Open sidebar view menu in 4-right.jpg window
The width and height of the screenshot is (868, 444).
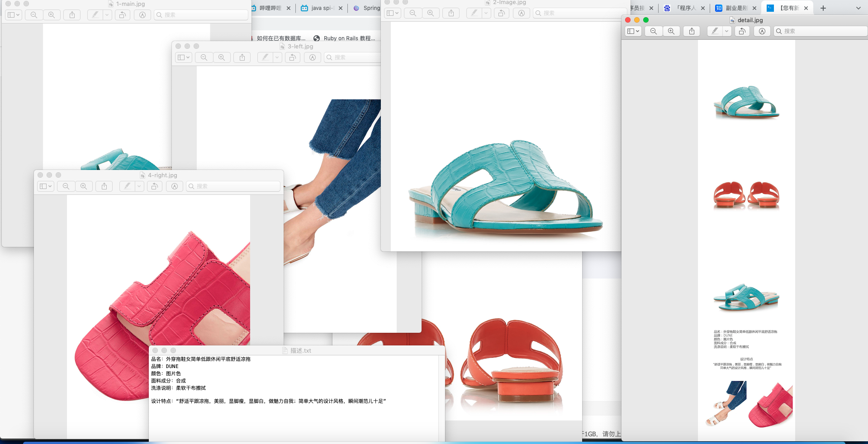click(x=45, y=186)
